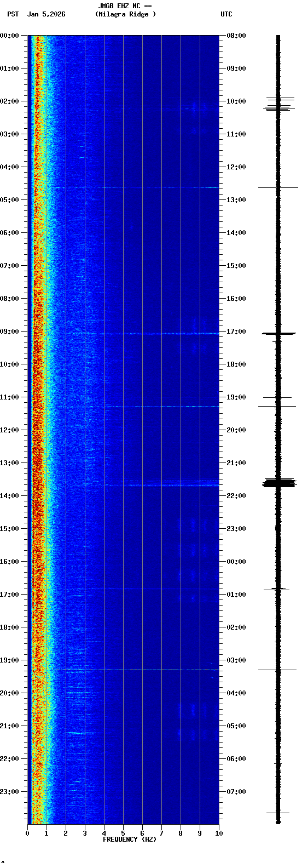Click the 08:00 UTC label on right axis
This screenshot has height=868, width=302.
(x=236, y=36)
